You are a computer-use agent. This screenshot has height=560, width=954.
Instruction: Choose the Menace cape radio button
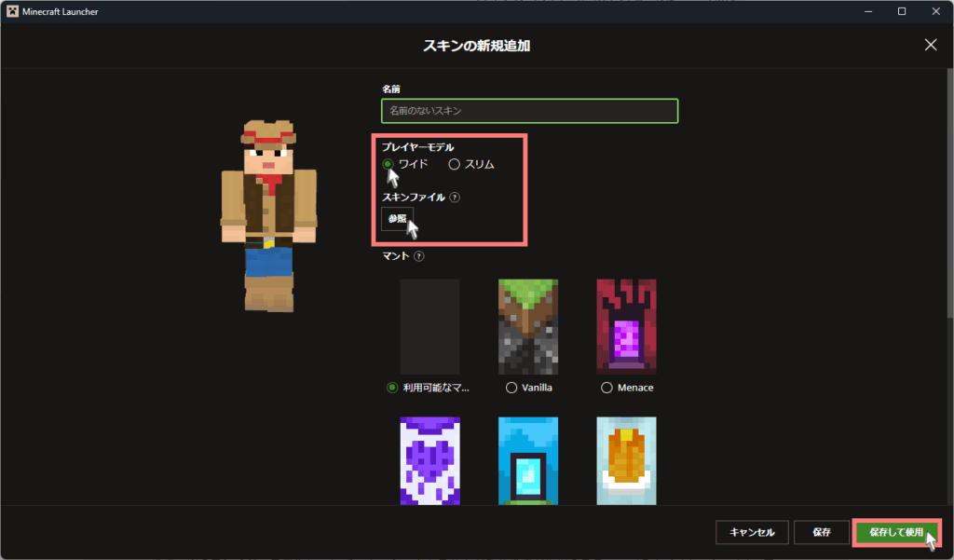tap(607, 388)
